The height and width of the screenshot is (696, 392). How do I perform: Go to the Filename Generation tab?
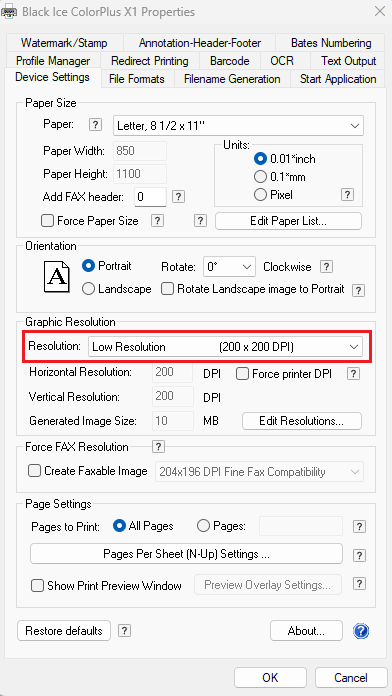point(232,79)
